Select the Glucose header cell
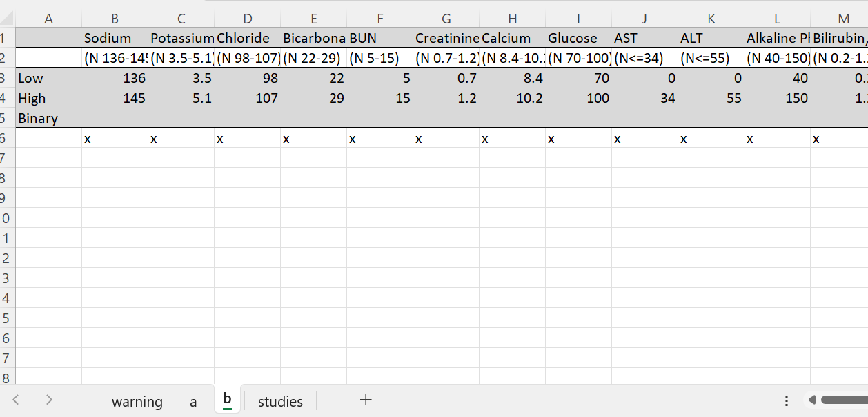Screen dimensions: 868x417 (x=578, y=38)
